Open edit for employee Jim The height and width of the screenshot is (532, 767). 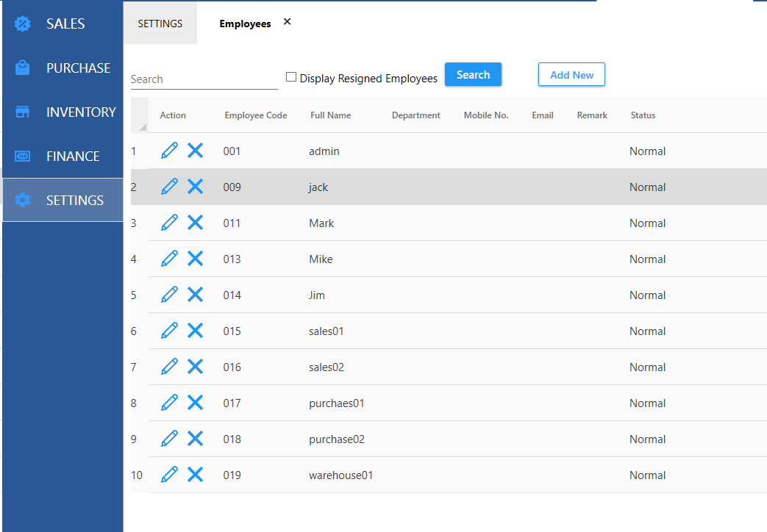[169, 295]
